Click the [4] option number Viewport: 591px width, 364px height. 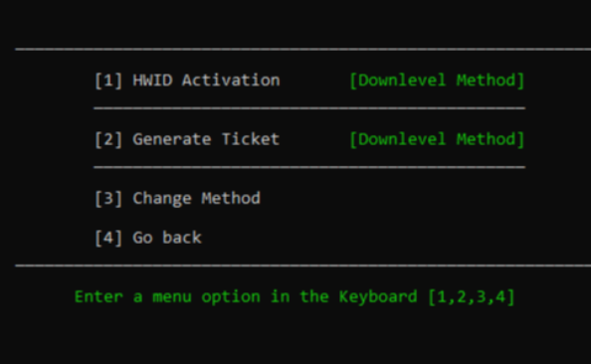[x=108, y=238]
